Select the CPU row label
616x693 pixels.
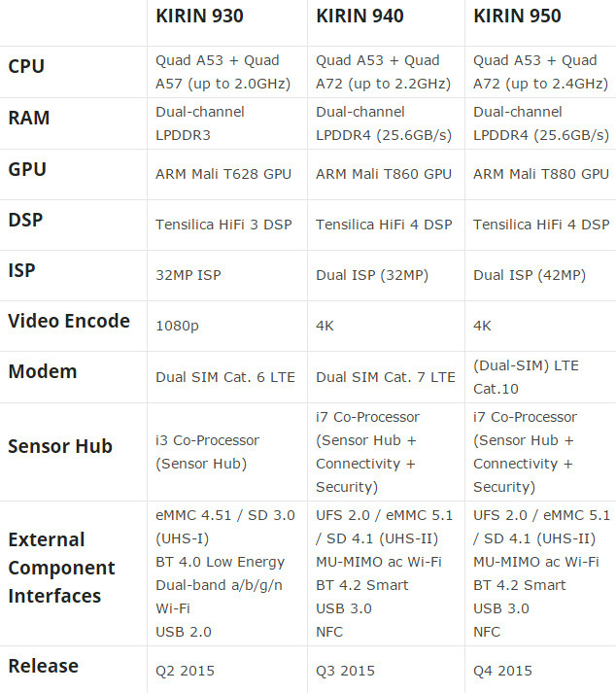coord(26,67)
